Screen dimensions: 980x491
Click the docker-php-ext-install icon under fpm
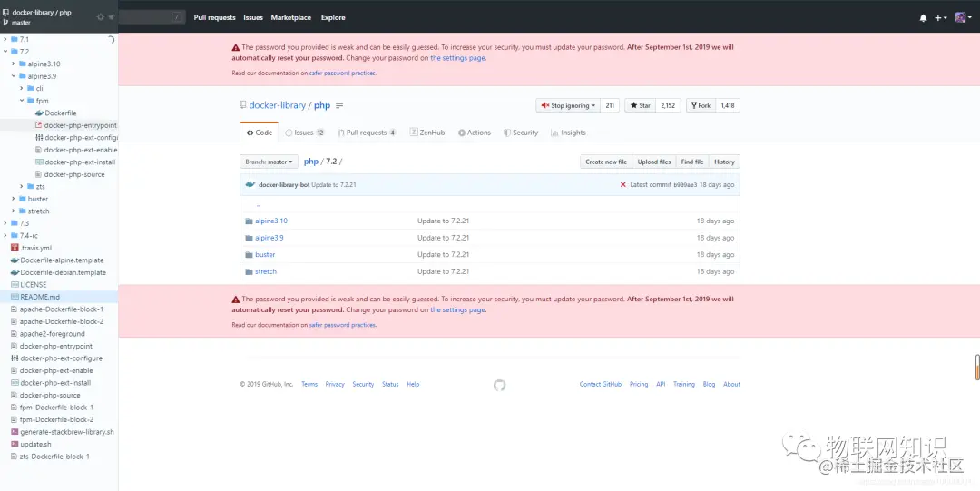tap(39, 162)
